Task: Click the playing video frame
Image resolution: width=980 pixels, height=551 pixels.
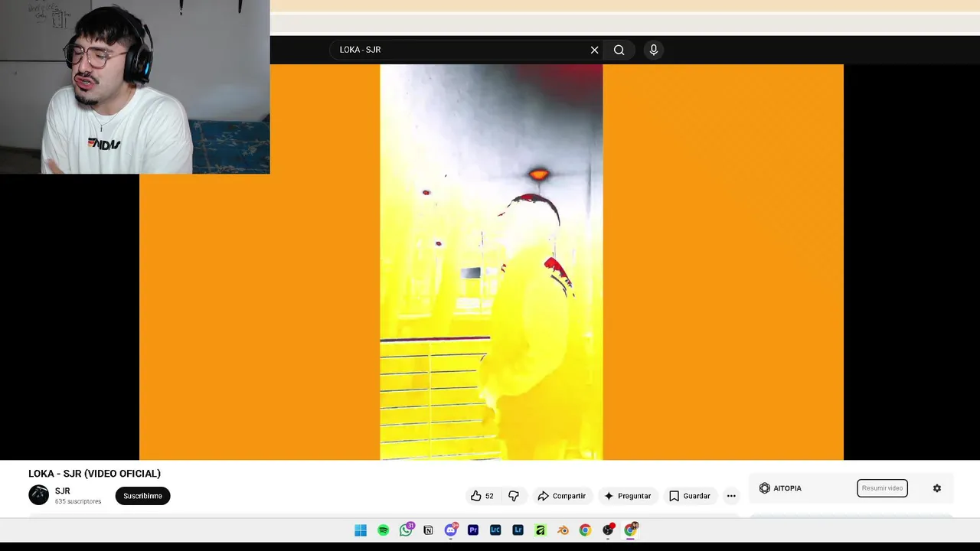Action: point(491,262)
